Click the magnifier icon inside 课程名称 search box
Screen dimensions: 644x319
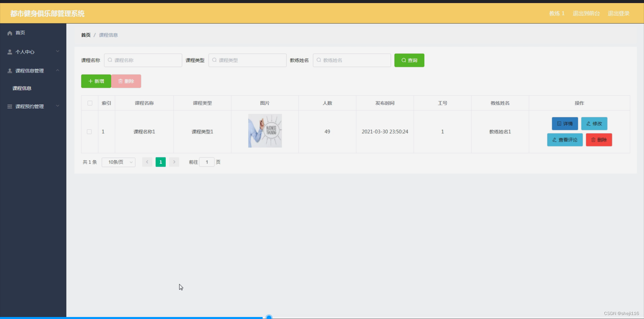pos(110,60)
